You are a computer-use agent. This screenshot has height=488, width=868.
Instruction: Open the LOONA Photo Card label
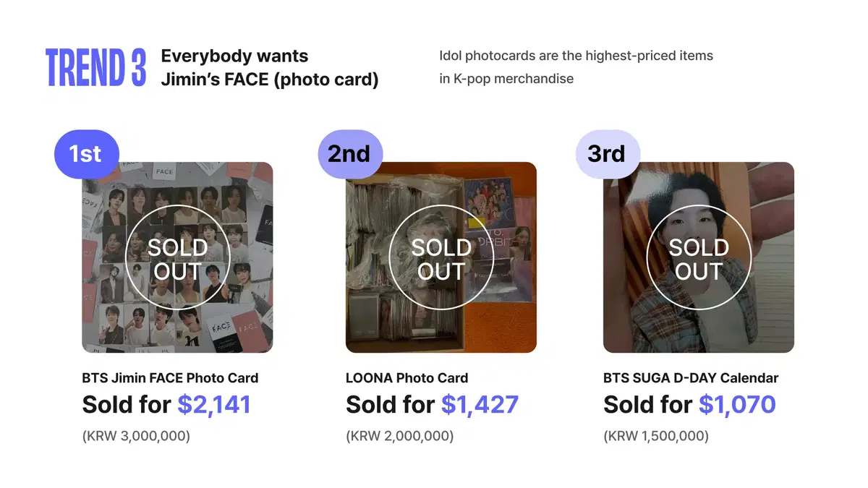tap(407, 378)
